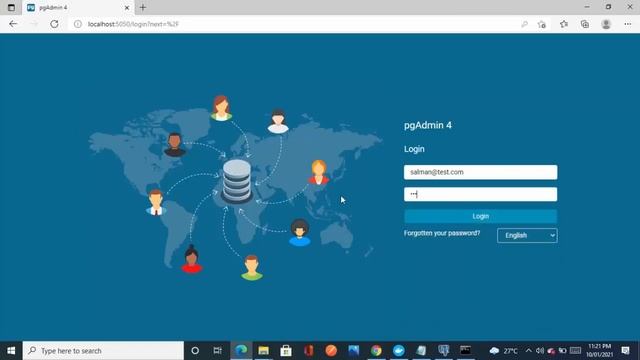The image size is (640, 360).
Task: Open Edge Settings and more menu
Action: tap(628, 24)
